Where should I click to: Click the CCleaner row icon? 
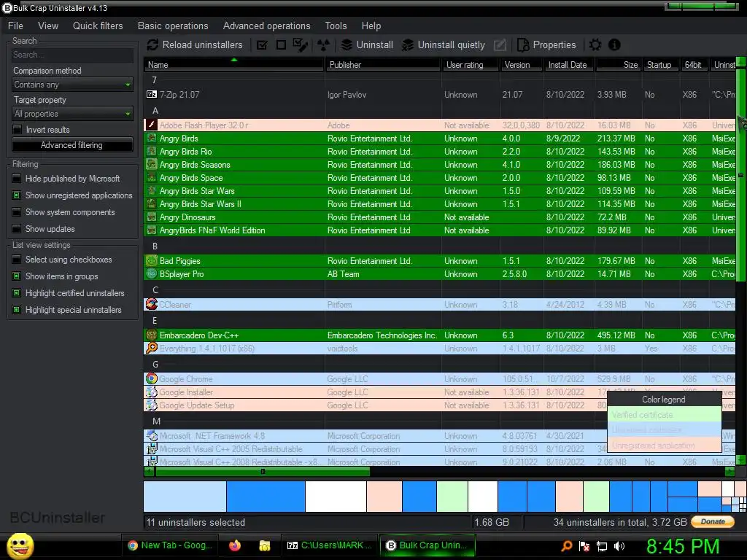152,304
